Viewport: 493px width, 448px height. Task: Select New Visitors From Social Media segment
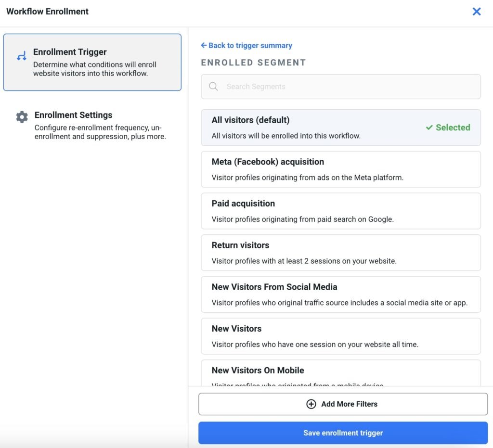coord(340,294)
